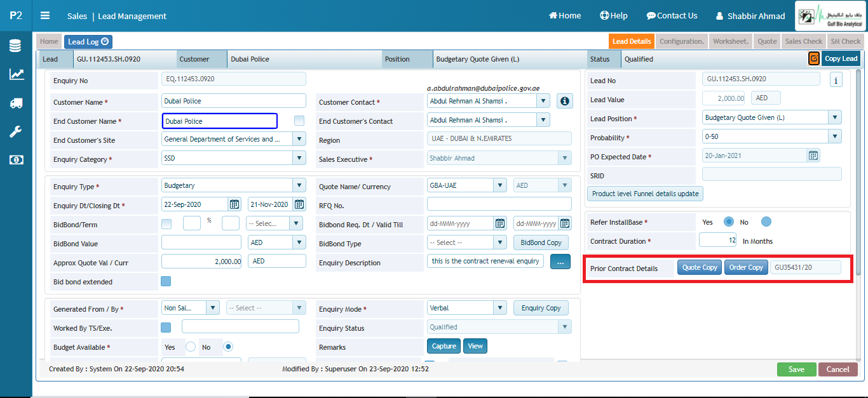Open Bidbond Valid Till calendar icon
Viewport: 868px width, 398px height.
pos(564,223)
